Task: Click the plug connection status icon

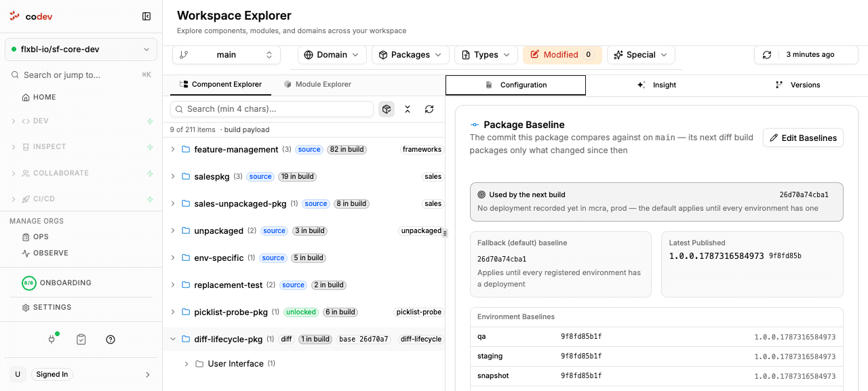Action: pos(52,339)
